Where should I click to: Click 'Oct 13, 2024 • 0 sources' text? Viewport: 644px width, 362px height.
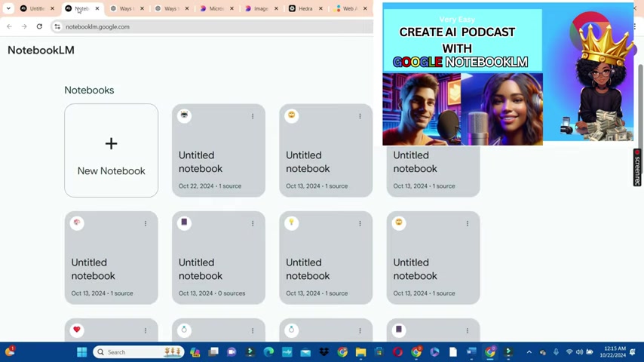point(212,293)
